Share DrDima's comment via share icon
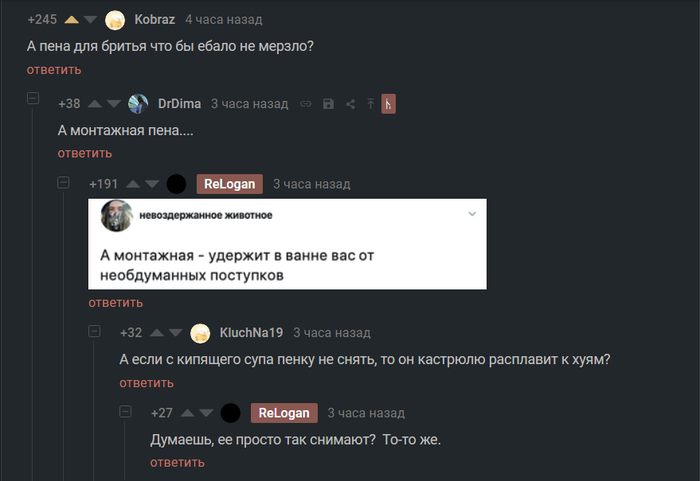Image resolution: width=700 pixels, height=481 pixels. tap(350, 104)
